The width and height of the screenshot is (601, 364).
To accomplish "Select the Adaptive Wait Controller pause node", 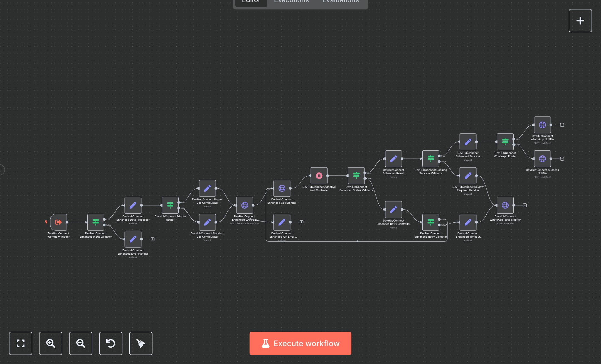I will [x=319, y=176].
